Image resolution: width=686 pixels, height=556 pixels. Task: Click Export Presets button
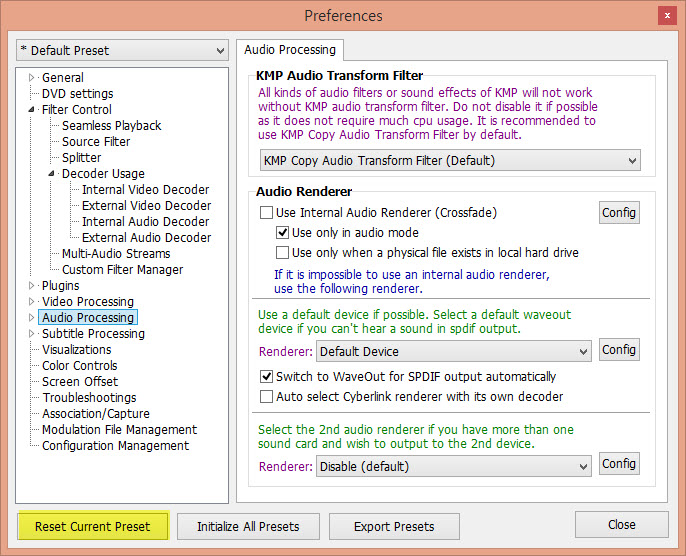pos(394,526)
